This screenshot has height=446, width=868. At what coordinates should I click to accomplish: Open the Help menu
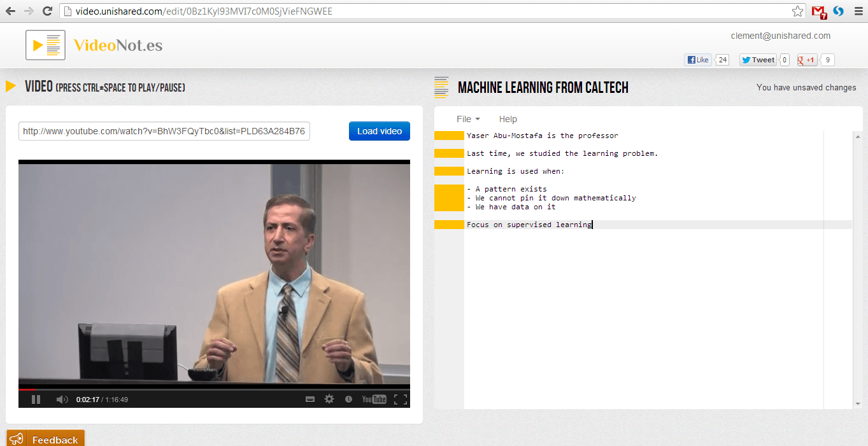click(x=508, y=119)
